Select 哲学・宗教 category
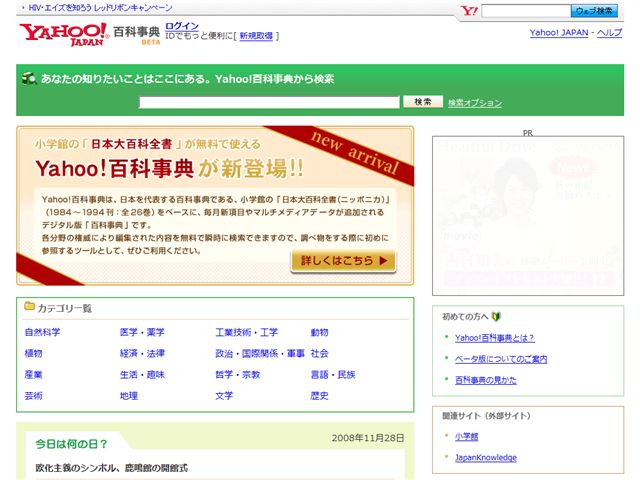The image size is (640, 480). 238,375
